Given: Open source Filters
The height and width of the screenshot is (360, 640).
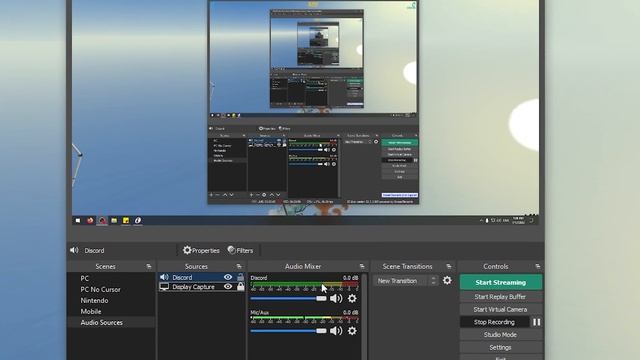Looking at the screenshot, I should (x=240, y=250).
